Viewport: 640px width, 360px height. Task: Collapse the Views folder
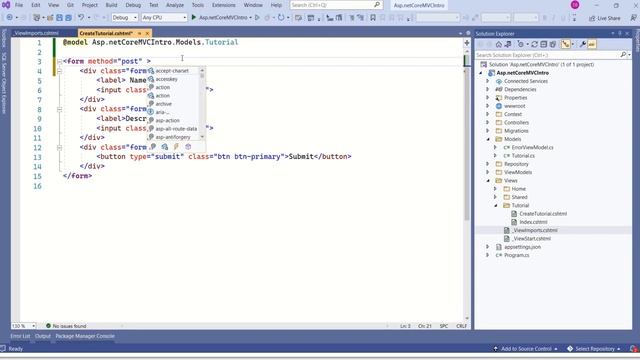pos(488,180)
